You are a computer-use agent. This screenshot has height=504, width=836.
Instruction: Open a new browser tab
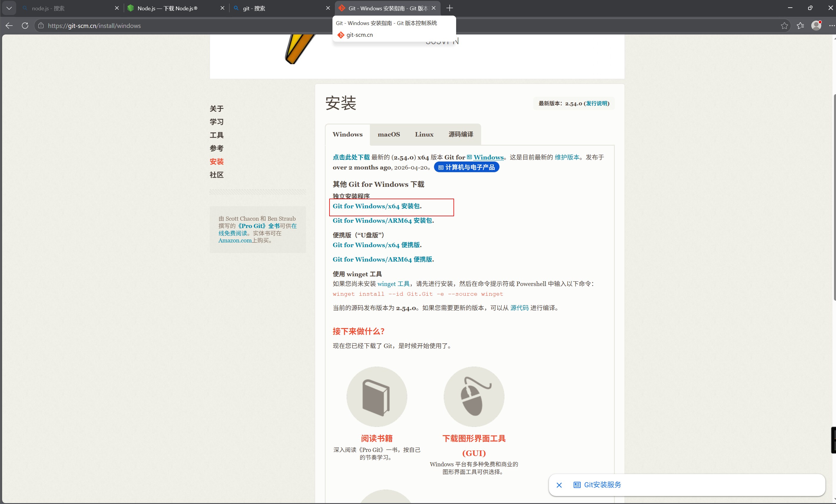pyautogui.click(x=450, y=8)
